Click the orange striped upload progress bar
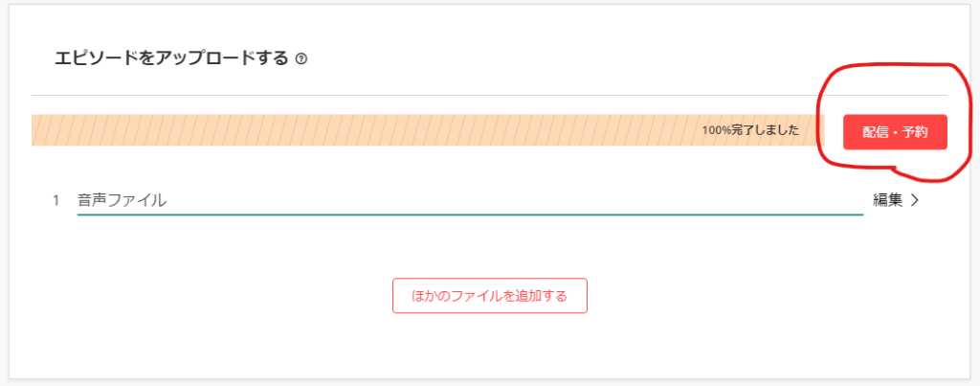Screen dimensions: 980x386 tap(428, 130)
